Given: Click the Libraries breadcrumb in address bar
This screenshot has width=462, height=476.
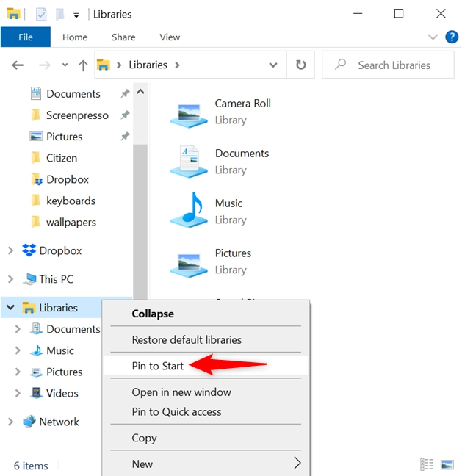Looking at the screenshot, I should pos(148,65).
